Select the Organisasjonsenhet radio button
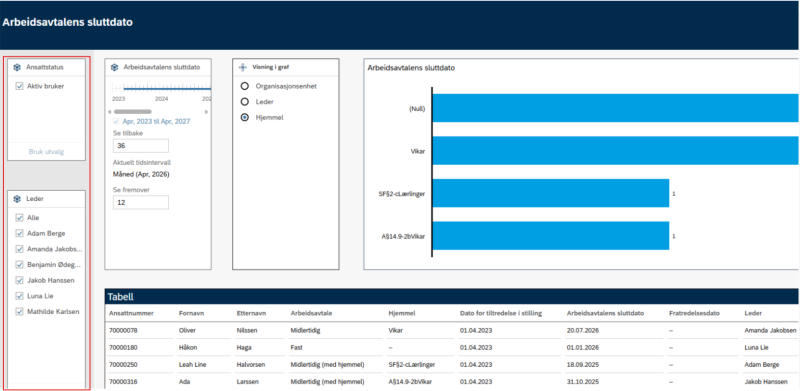 click(245, 86)
